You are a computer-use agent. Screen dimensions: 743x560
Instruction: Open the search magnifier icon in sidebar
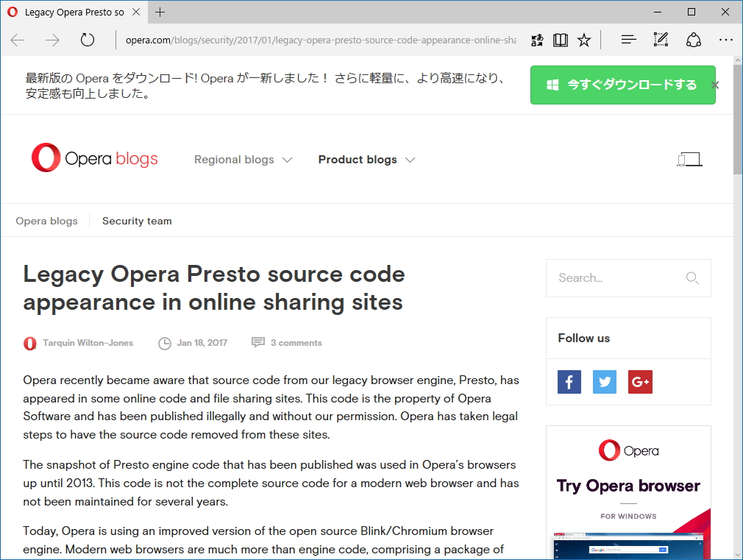692,278
